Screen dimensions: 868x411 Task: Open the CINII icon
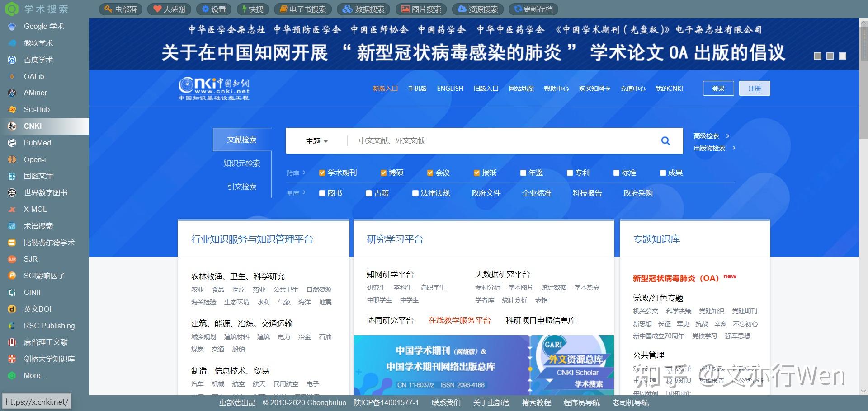point(12,293)
